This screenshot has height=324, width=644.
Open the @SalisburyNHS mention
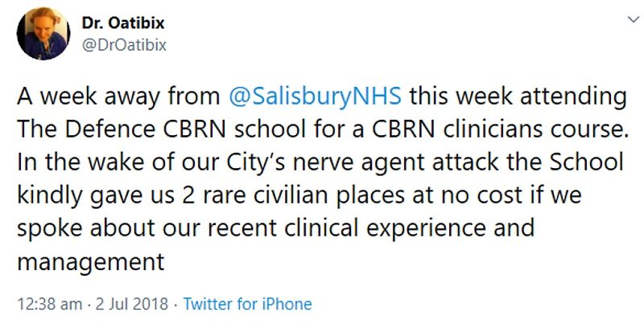click(315, 96)
